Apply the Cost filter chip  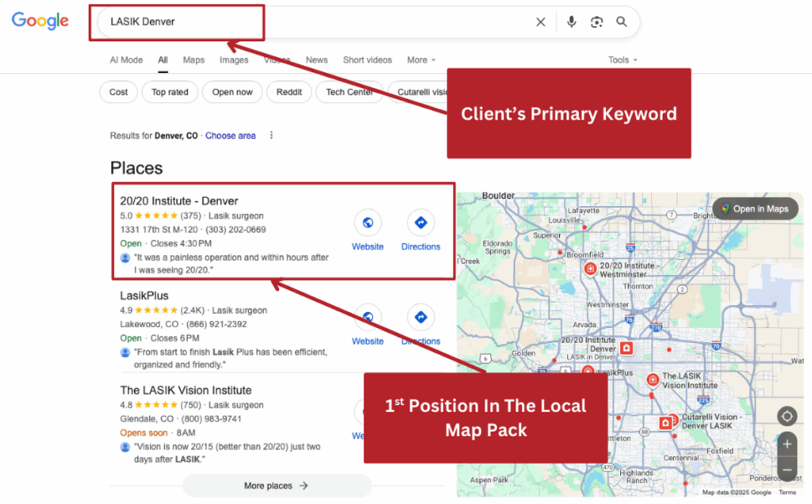(x=118, y=92)
